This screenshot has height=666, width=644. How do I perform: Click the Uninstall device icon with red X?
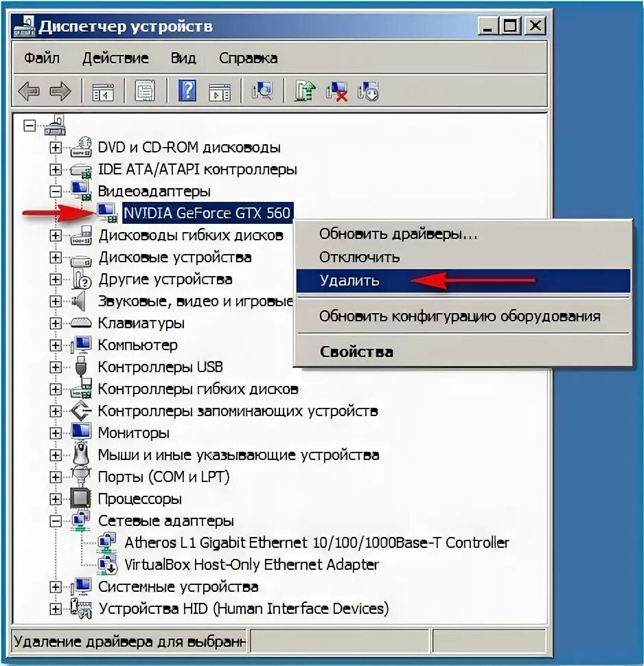pos(337,91)
